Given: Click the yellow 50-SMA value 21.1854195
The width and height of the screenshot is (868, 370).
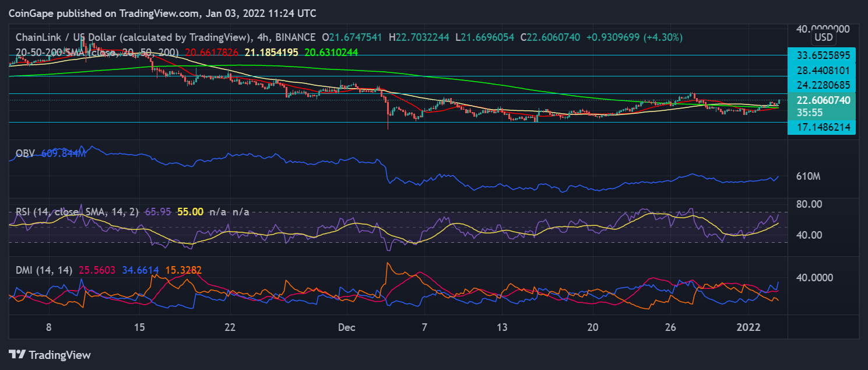Looking at the screenshot, I should [271, 52].
